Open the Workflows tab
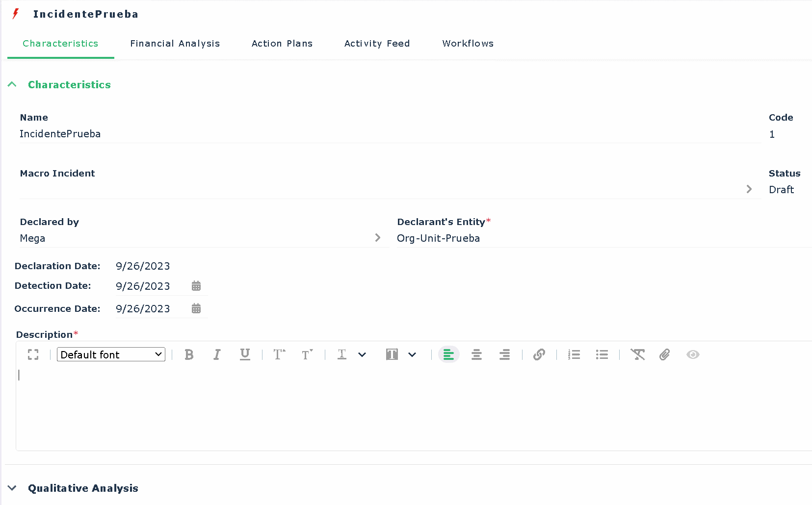This screenshot has height=505, width=812. (x=468, y=44)
